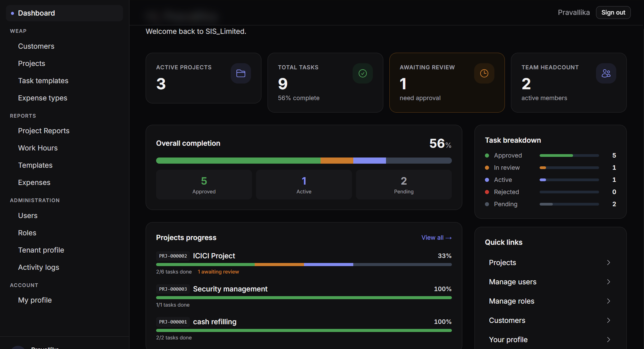Open Activity logs page

(x=39, y=268)
